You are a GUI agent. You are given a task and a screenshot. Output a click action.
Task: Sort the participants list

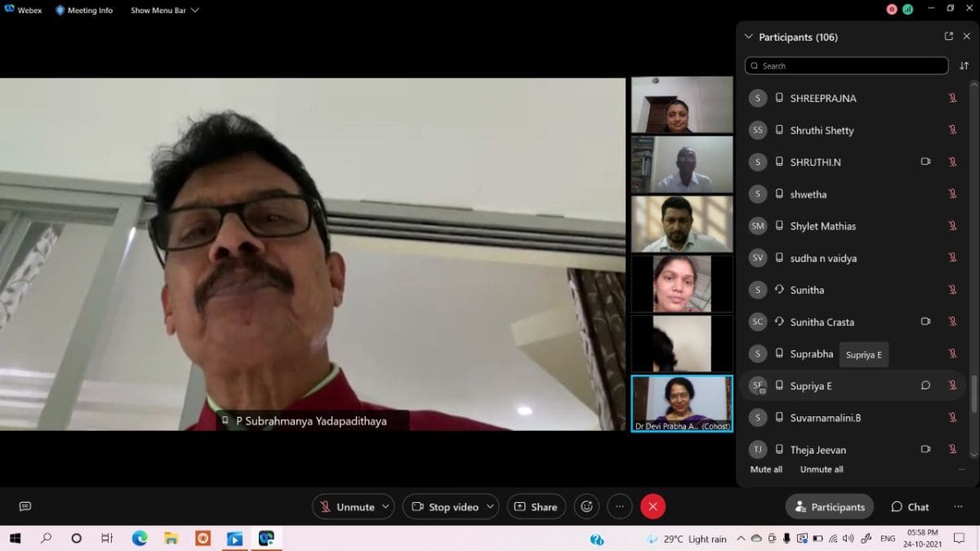(x=964, y=66)
